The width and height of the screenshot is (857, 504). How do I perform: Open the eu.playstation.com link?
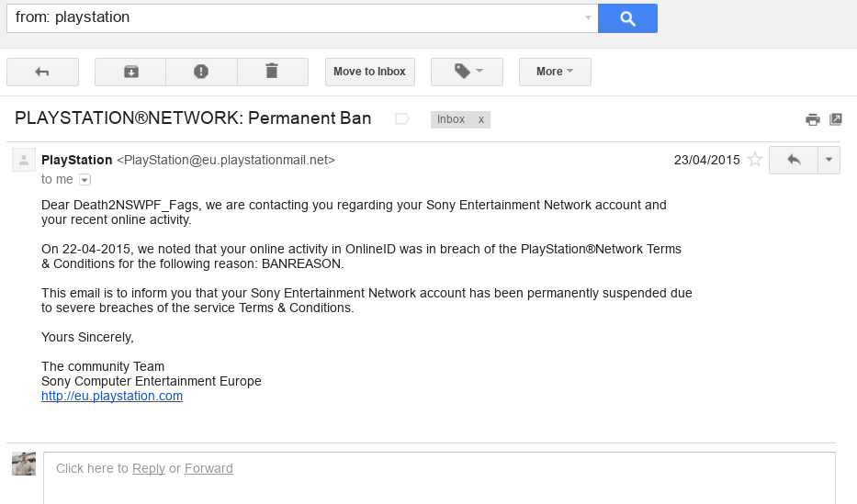(112, 396)
